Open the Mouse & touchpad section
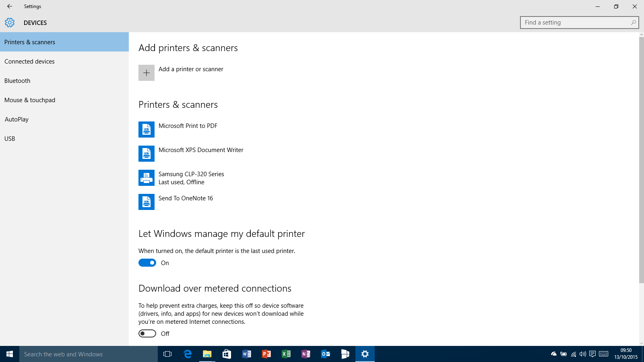The height and width of the screenshot is (362, 644). coord(64,100)
